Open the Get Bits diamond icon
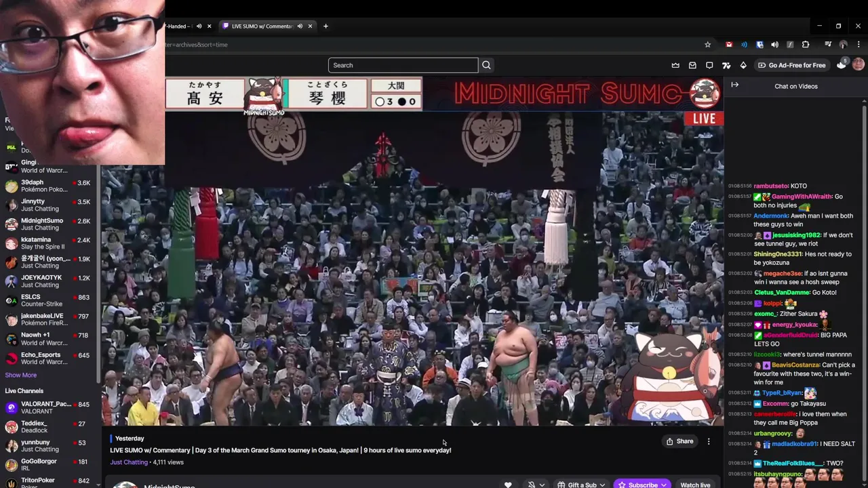Screen dimensions: 868x488 (x=743, y=65)
